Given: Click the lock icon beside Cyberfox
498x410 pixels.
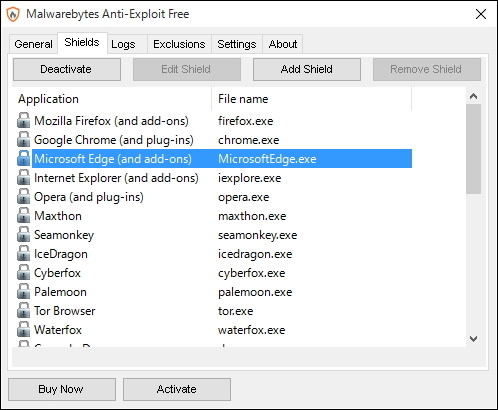Looking at the screenshot, I should 23,272.
